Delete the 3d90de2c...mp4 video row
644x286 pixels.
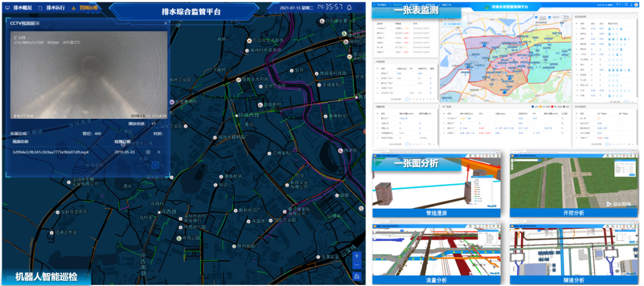pos(159,152)
